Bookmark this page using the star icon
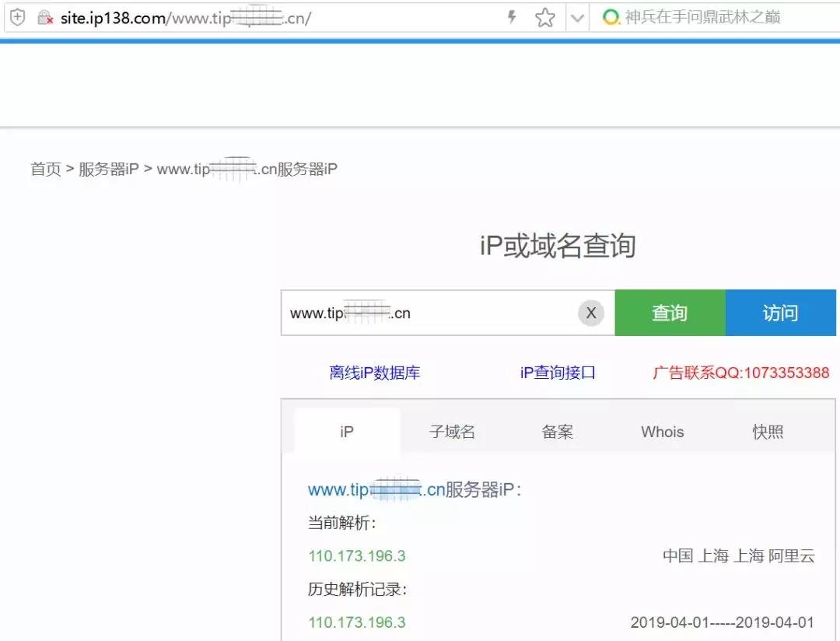 coord(545,15)
